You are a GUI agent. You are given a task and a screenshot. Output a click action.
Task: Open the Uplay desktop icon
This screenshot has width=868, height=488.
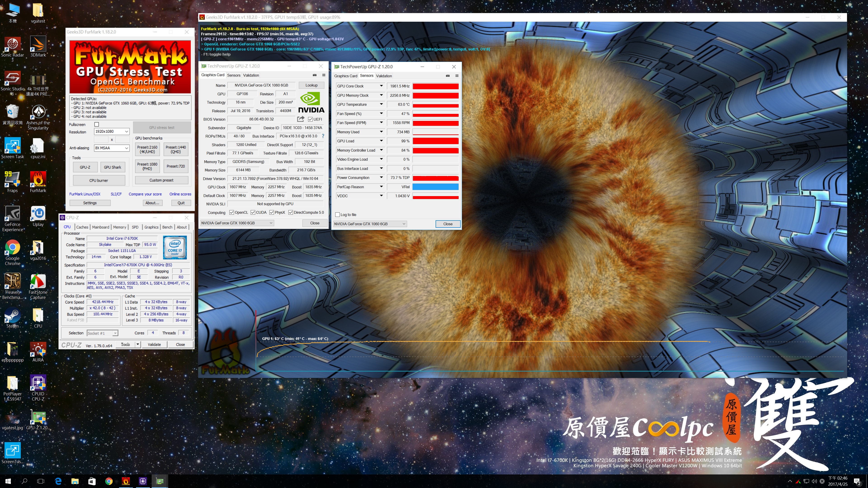[38, 216]
